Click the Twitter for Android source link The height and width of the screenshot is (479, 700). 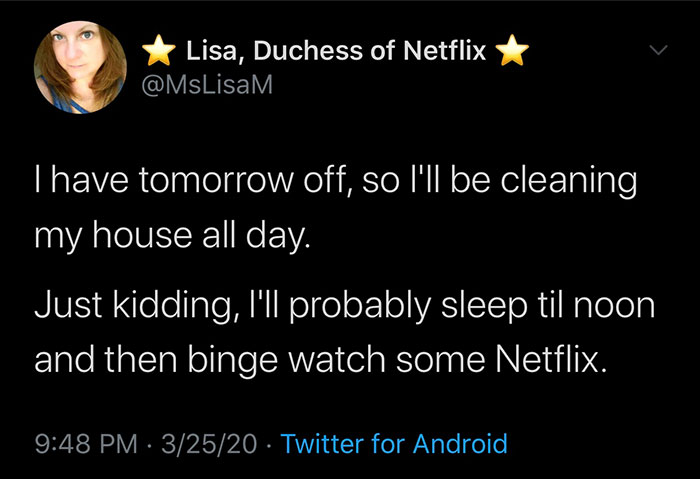pos(394,443)
